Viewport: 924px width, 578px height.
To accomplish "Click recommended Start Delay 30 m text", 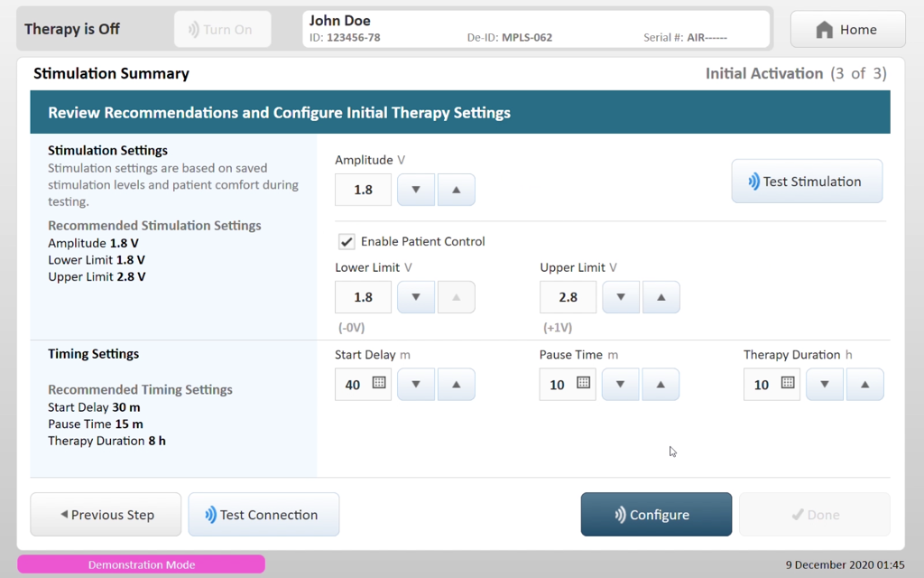I will (94, 407).
